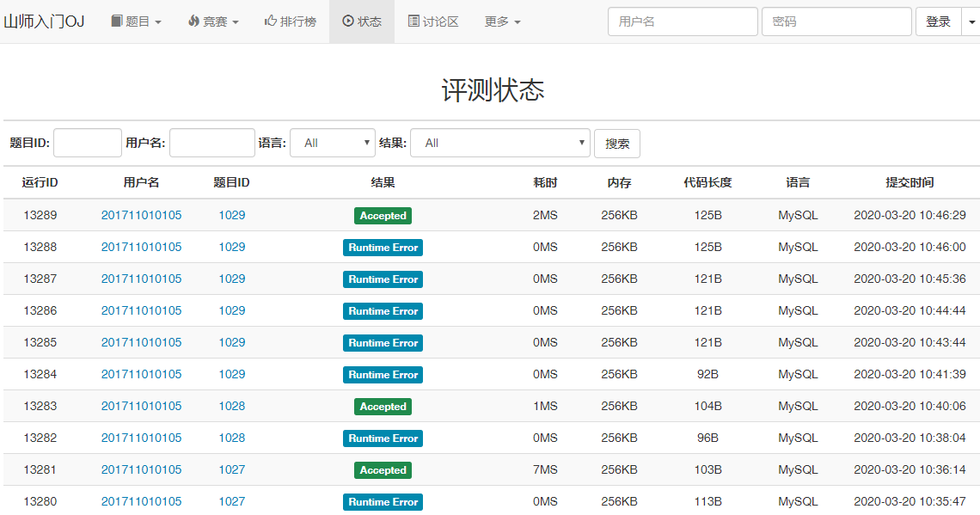Click the 密码 password field
This screenshot has width=980, height=515.
[836, 21]
